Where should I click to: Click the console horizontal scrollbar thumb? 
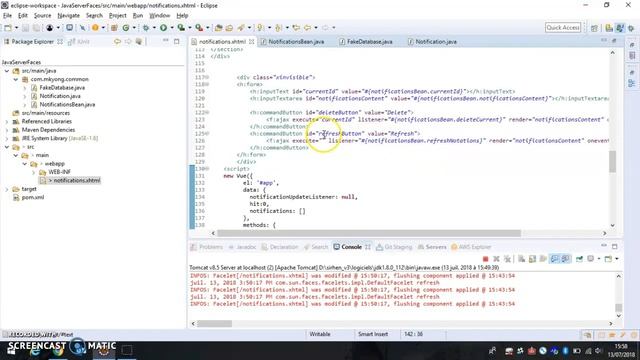pyautogui.click(x=214, y=324)
